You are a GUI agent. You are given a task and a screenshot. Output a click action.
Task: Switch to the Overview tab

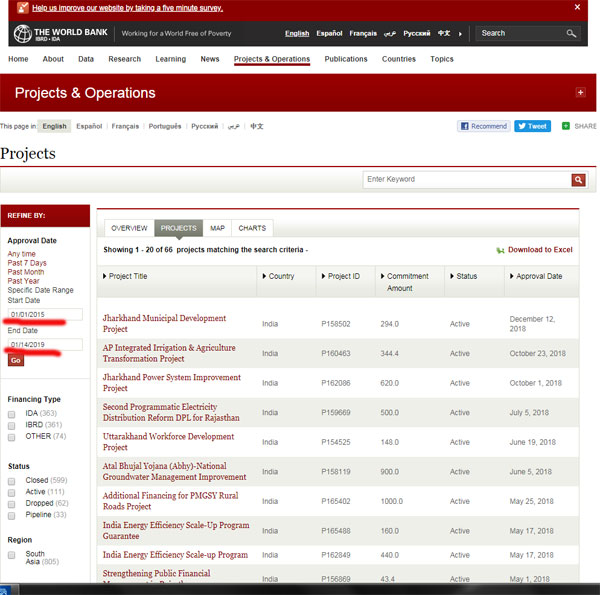pyautogui.click(x=129, y=228)
